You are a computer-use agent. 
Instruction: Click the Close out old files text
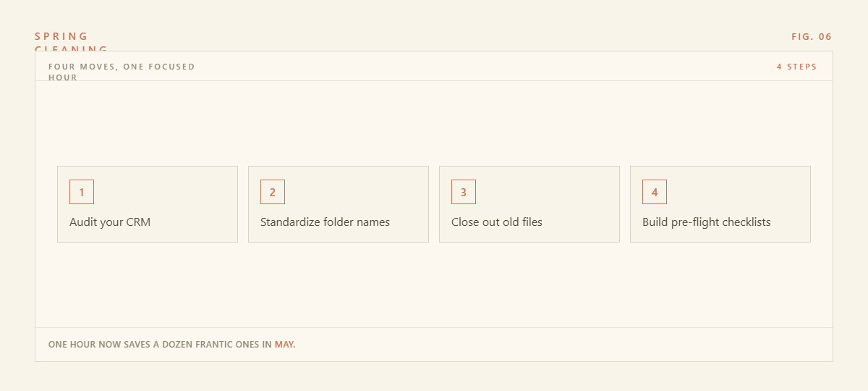497,222
